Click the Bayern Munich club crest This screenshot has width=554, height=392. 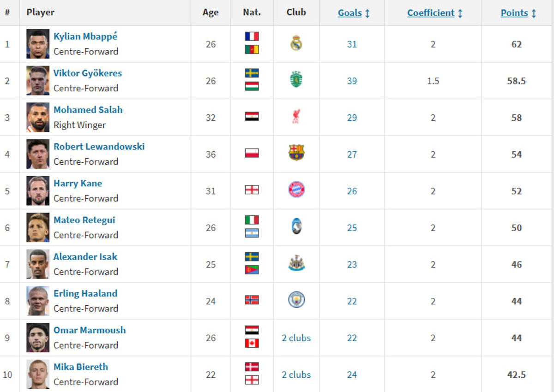click(x=296, y=190)
